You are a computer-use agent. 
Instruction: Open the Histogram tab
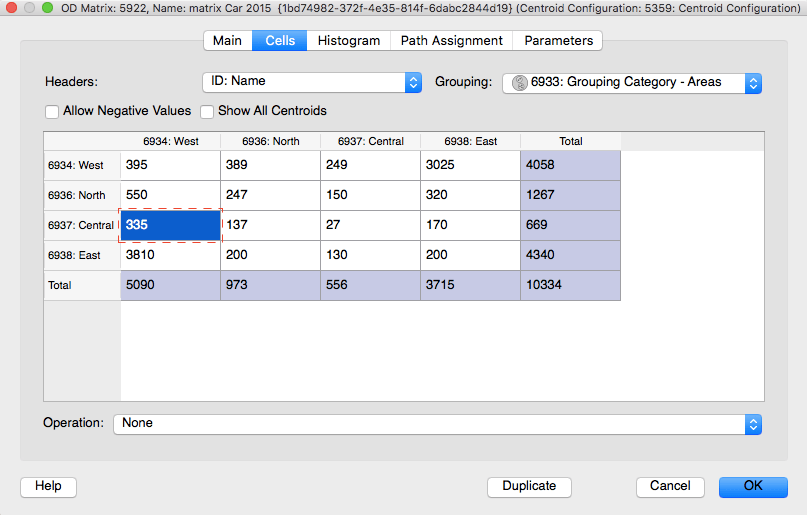point(349,41)
